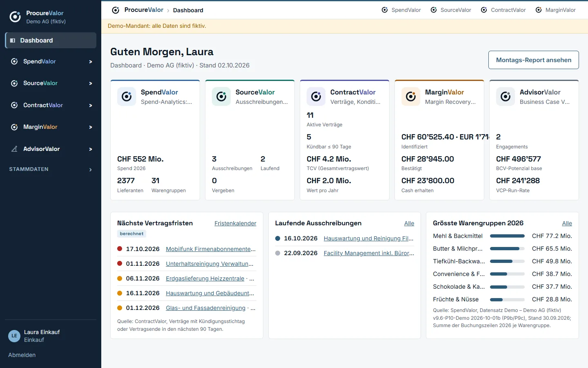This screenshot has width=588, height=368.
Task: Click the ProcureValor logo in the sidebar
Action: 15,17
